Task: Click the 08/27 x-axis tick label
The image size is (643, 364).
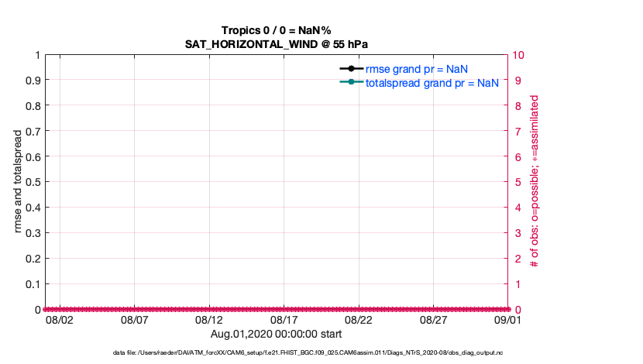Action: [434, 320]
